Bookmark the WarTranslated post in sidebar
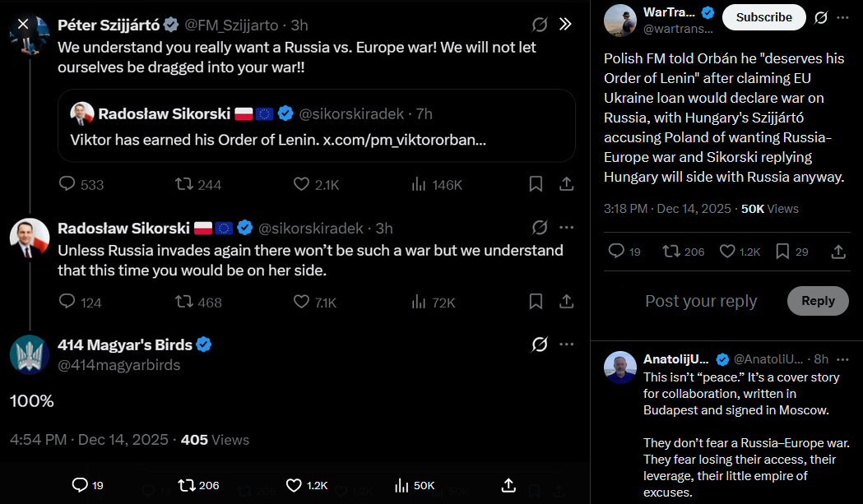Screen dimensions: 863x504 click(783, 252)
